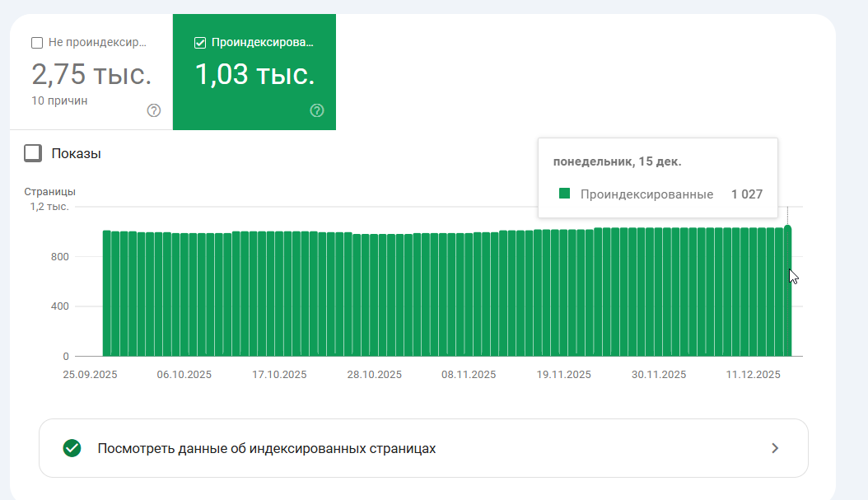Screen dimensions: 868x500
Task: Click the '1 027' tooltip value
Action: click(747, 194)
